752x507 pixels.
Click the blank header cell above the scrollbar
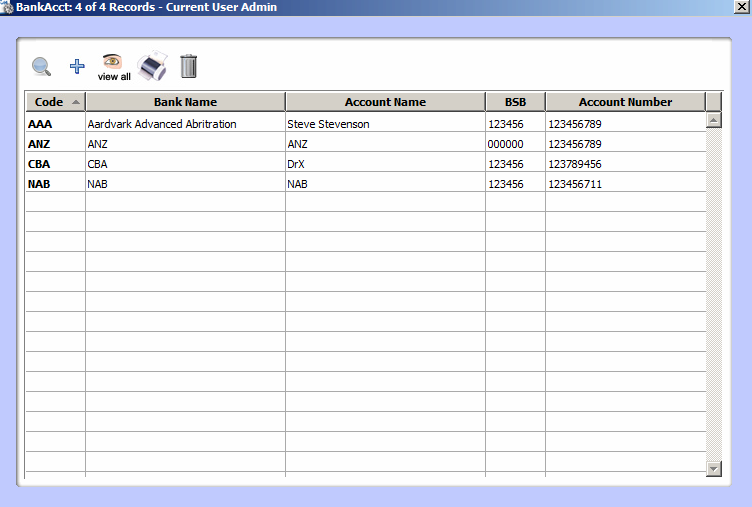pos(714,102)
